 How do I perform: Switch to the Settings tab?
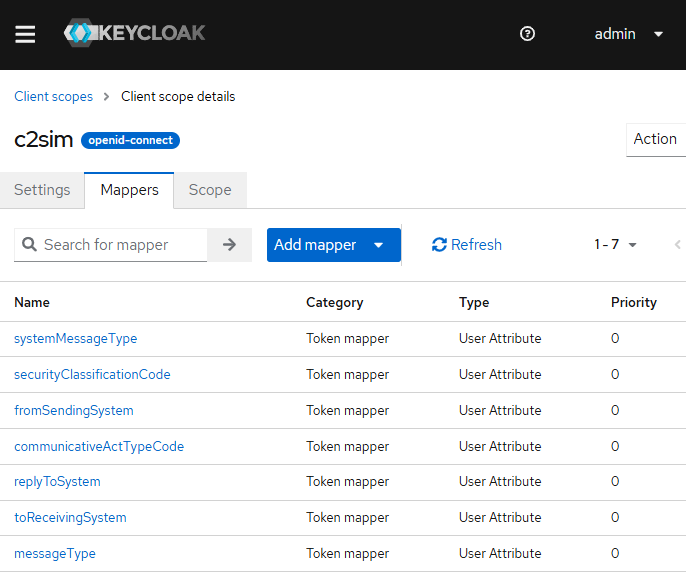coord(42,190)
